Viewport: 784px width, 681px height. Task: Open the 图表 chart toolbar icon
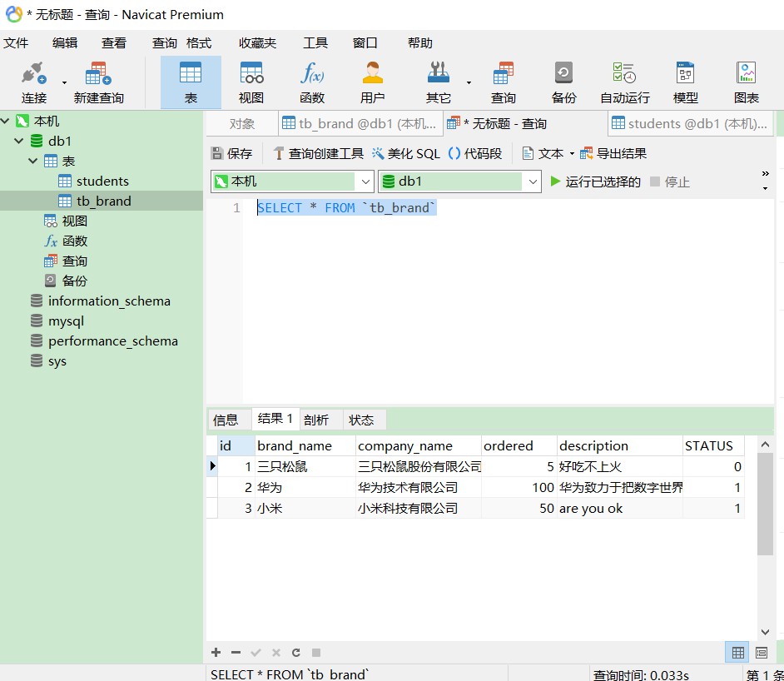[746, 82]
